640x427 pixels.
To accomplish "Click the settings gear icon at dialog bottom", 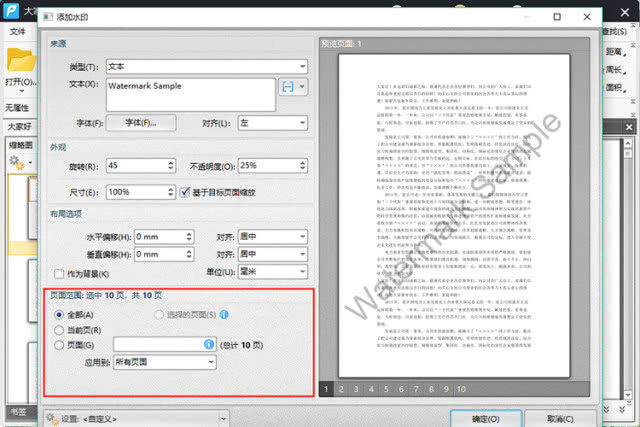I will click(52, 419).
